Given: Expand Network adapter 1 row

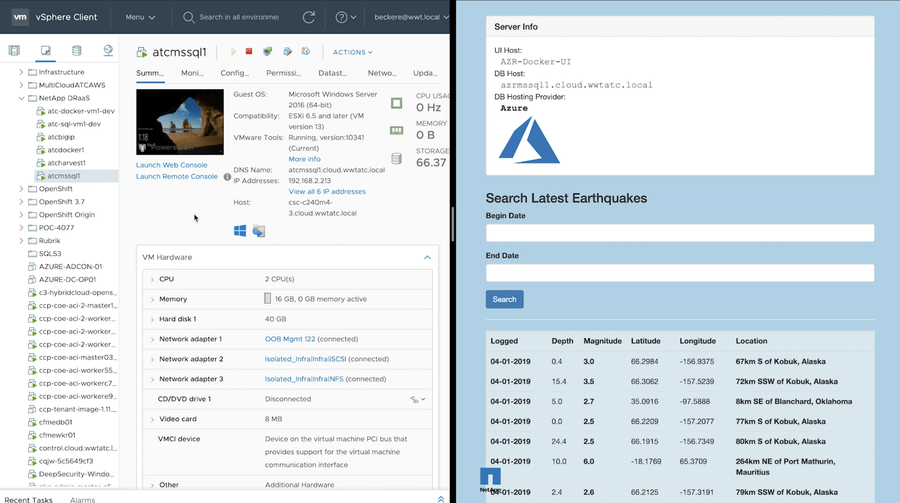Looking at the screenshot, I should [152, 339].
